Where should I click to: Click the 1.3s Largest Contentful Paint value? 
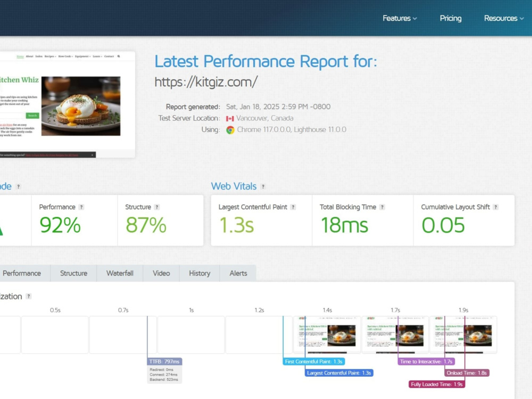[236, 225]
